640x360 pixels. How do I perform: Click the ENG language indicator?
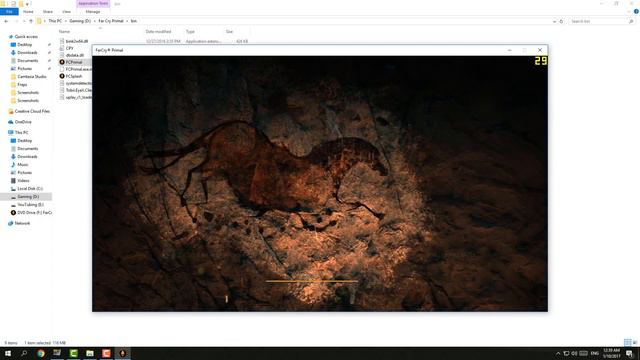pyautogui.click(x=595, y=353)
